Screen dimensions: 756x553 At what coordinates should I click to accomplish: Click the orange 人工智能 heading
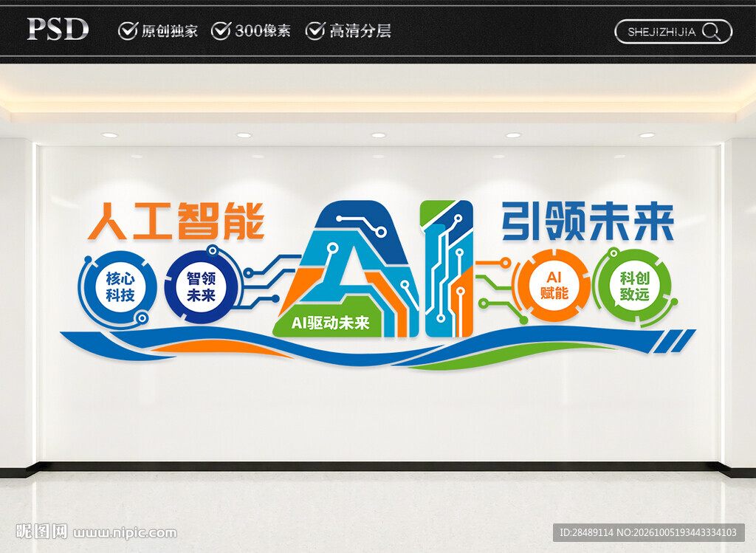pos(176,221)
